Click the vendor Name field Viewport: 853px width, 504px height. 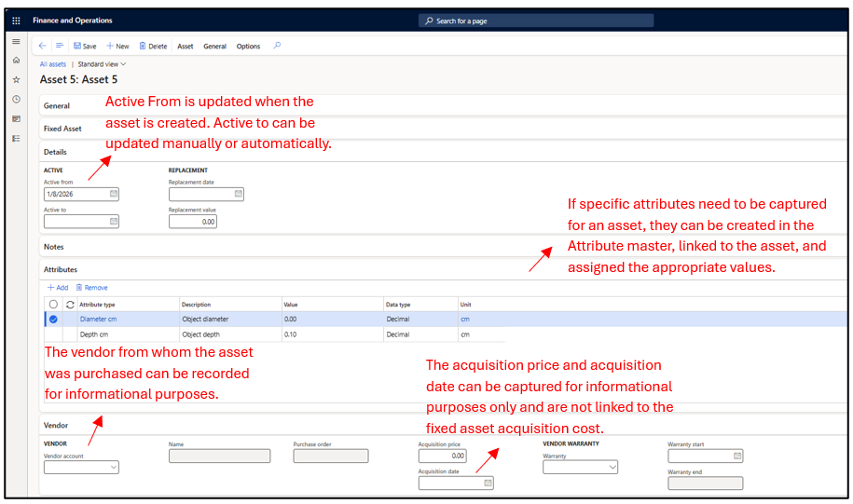tap(219, 456)
